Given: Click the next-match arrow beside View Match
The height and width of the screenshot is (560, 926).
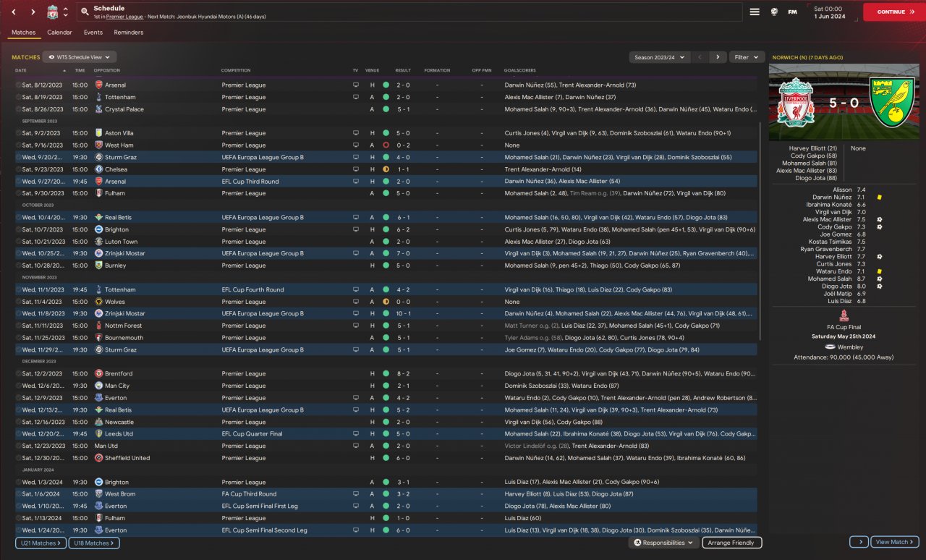Looking at the screenshot, I should point(859,542).
